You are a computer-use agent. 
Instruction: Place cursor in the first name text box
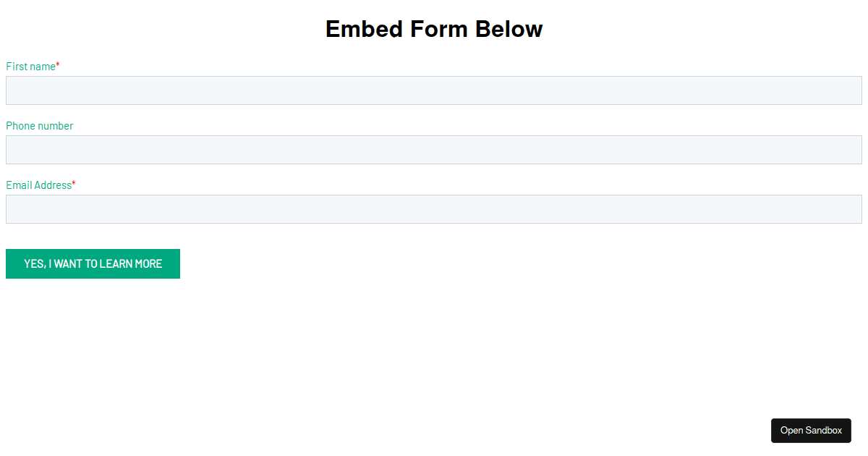[x=434, y=90]
